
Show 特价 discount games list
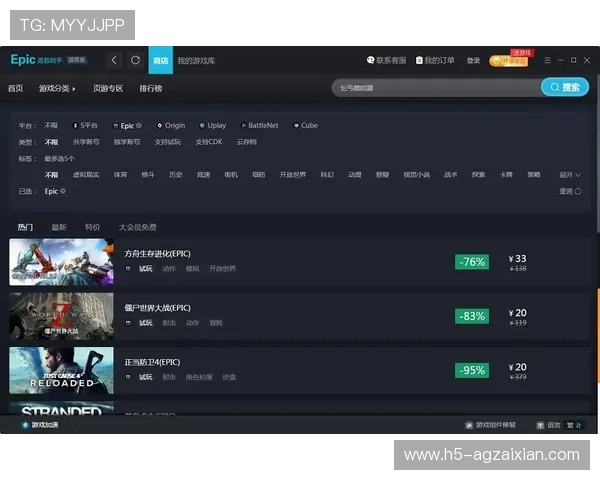click(x=92, y=227)
